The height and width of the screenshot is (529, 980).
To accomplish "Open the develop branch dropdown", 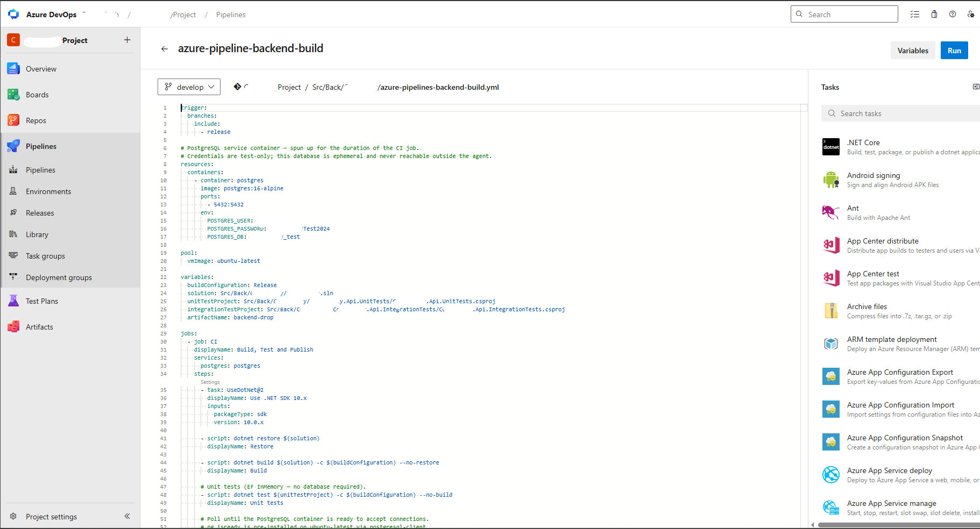I will 189,87.
